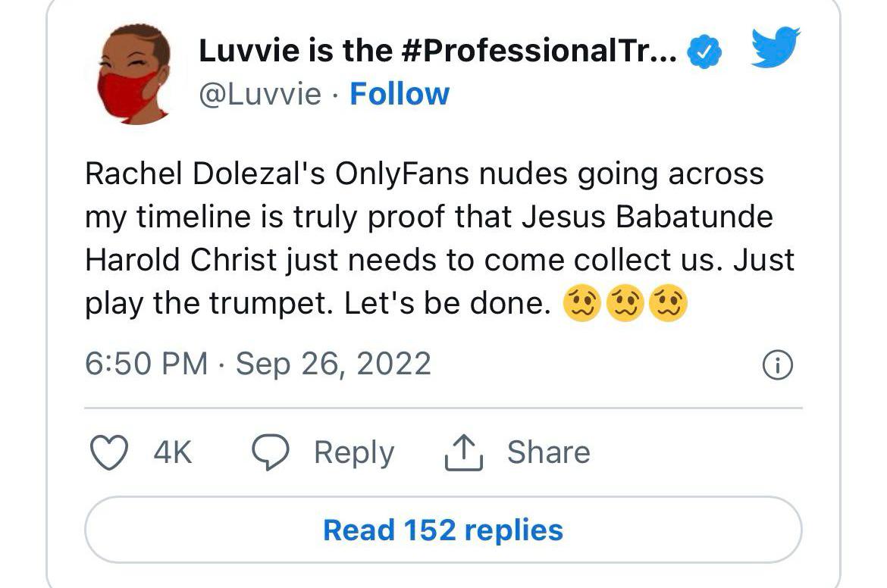
Task: Click the Sep 26, 2022 date text
Action: 333,364
